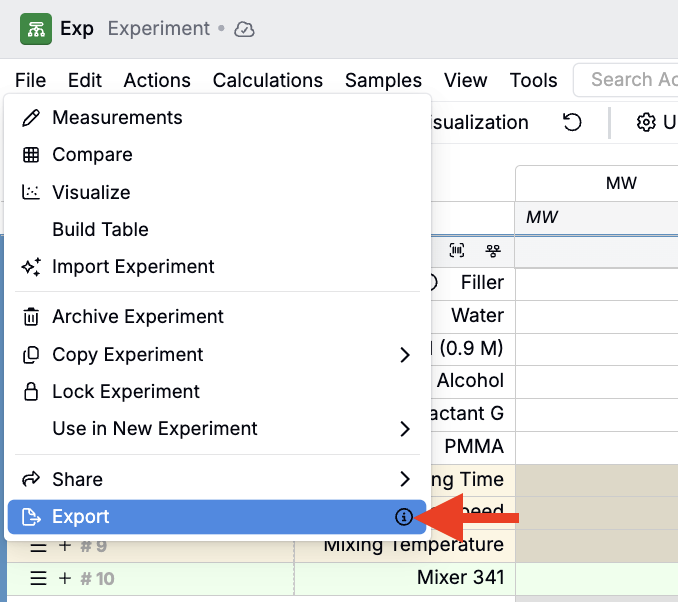This screenshot has width=678, height=602.
Task: Click the drag handle on row #10
Action: 38,578
